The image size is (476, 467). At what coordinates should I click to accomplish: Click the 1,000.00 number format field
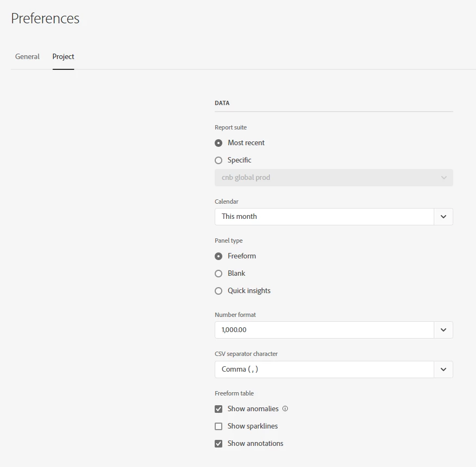pos(324,330)
